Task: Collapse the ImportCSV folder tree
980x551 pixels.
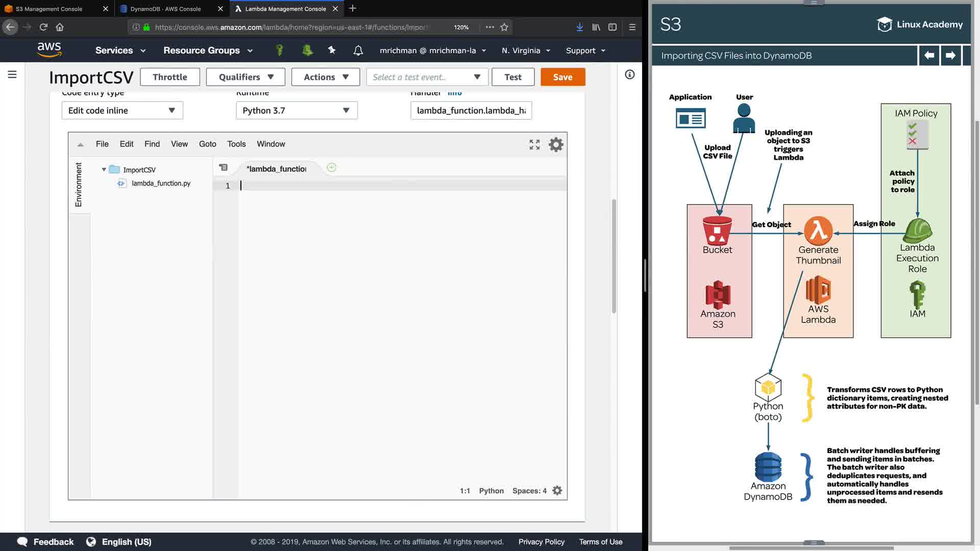Action: pyautogui.click(x=104, y=169)
